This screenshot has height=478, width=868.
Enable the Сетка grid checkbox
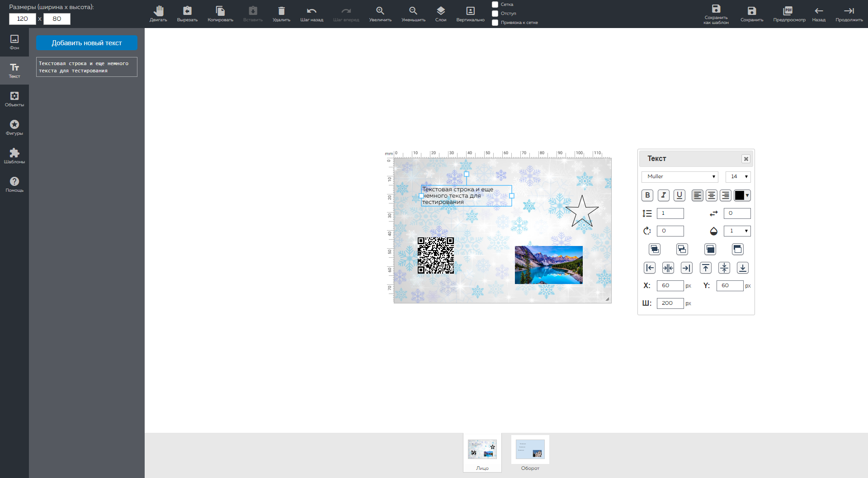click(495, 5)
